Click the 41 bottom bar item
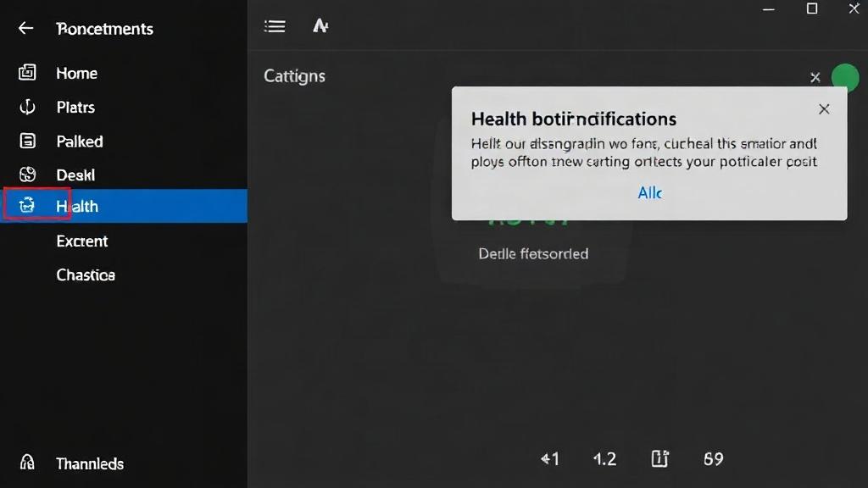Viewport: 868px width, 488px height. (x=549, y=458)
